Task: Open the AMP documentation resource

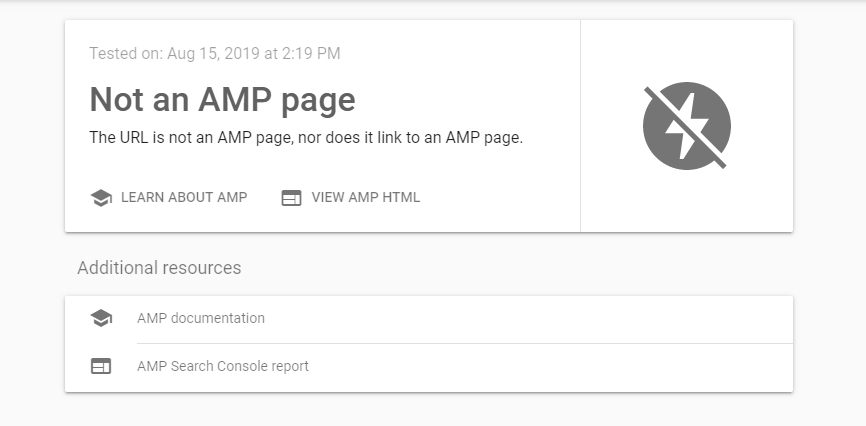Action: point(429,318)
